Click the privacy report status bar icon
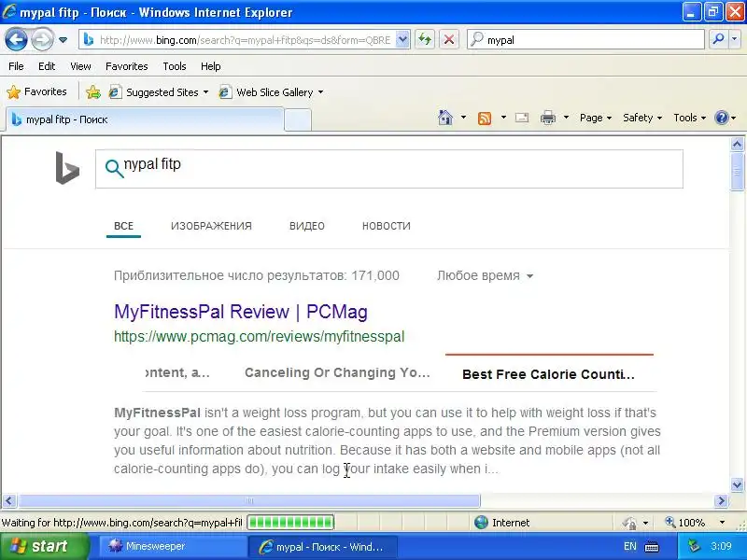The image size is (747, 560). (x=629, y=523)
